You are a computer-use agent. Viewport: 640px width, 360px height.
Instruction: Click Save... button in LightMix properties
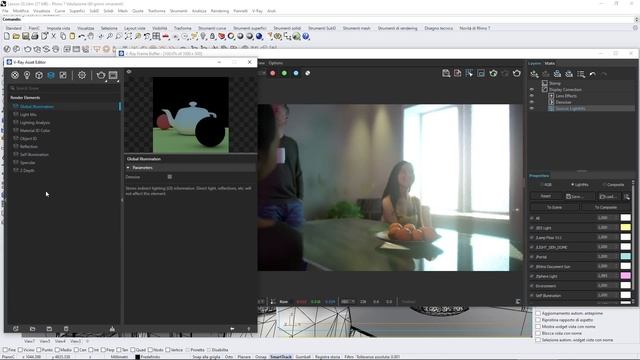[579, 196]
